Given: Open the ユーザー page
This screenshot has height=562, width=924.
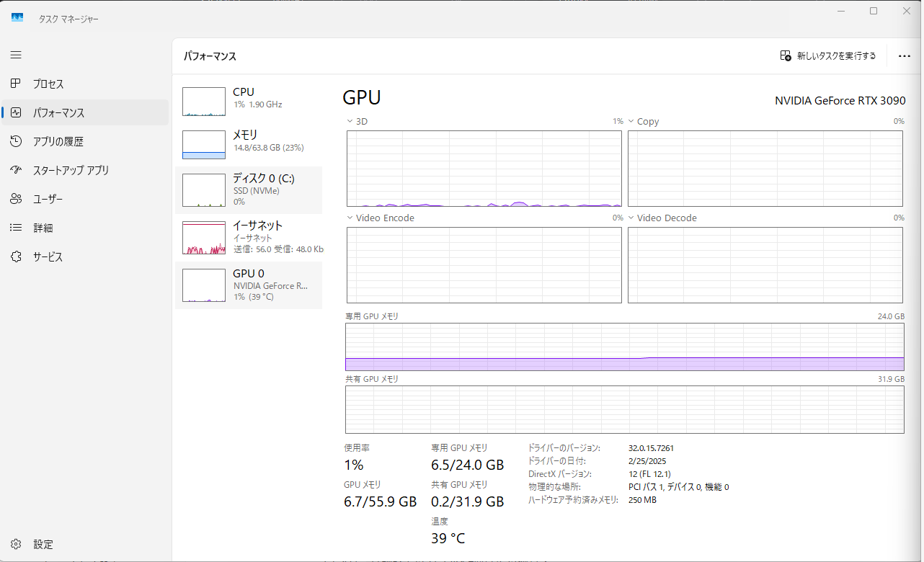Looking at the screenshot, I should point(48,199).
